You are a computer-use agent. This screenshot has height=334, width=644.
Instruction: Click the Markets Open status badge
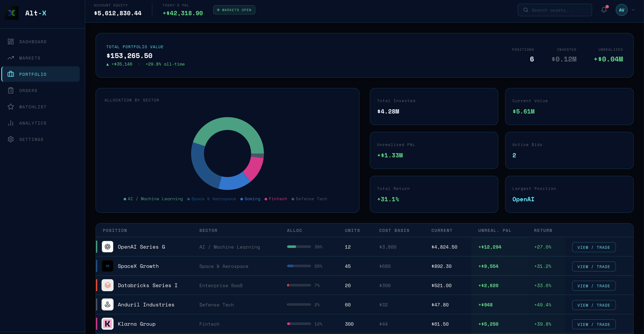[x=234, y=10]
